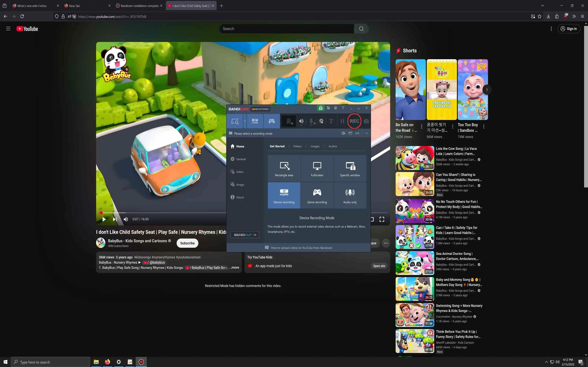Open How to upload videos to YouTube link

tap(301, 248)
